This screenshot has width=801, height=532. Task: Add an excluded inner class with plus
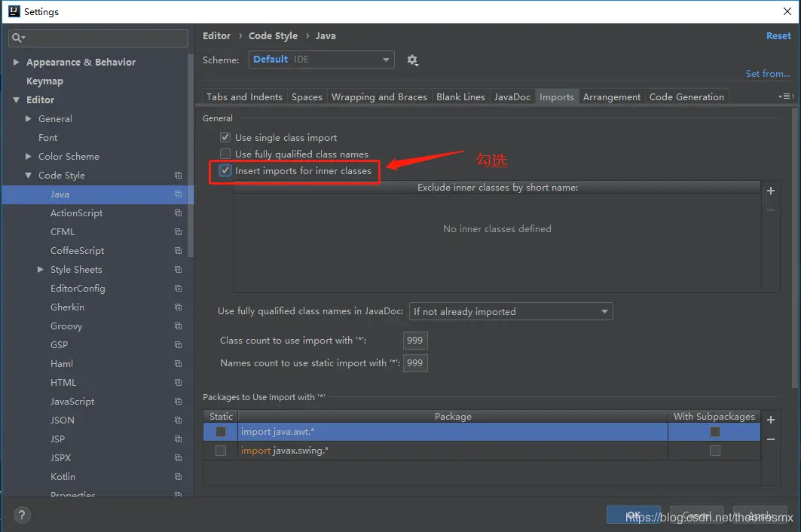(771, 191)
